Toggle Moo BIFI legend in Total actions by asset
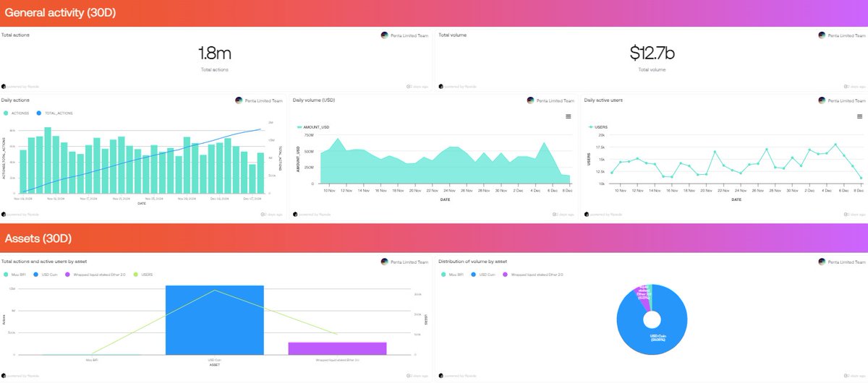Image resolution: width=868 pixels, height=383 pixels. tap(14, 275)
